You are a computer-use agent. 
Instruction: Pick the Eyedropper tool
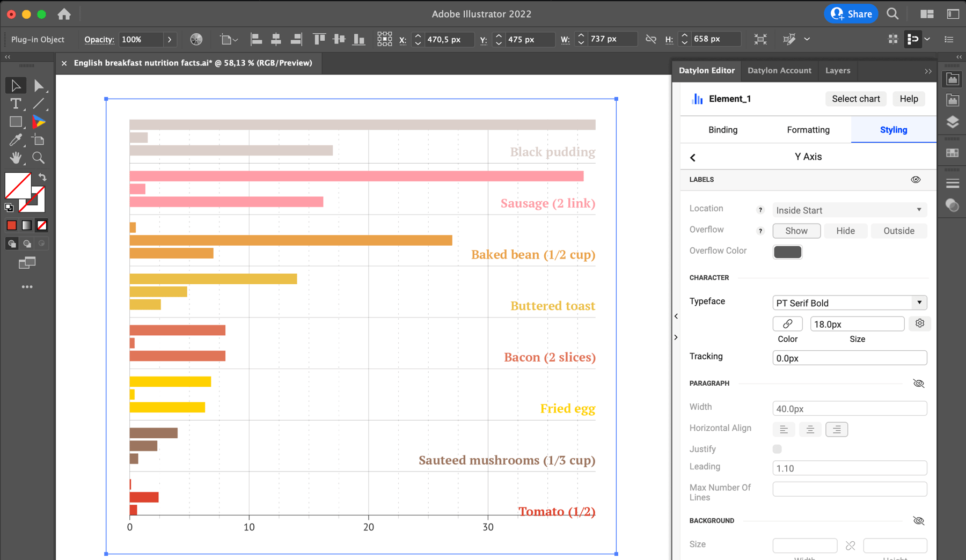pyautogui.click(x=16, y=139)
